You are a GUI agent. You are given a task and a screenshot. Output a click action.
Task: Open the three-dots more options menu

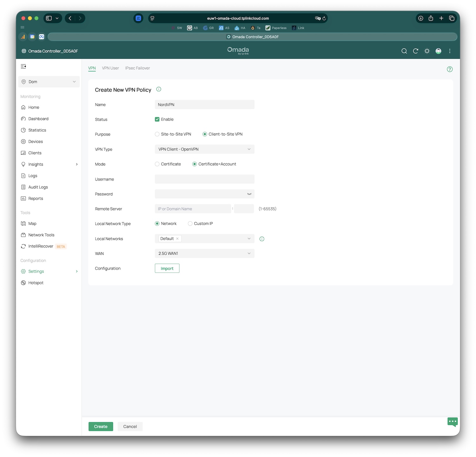point(450,51)
